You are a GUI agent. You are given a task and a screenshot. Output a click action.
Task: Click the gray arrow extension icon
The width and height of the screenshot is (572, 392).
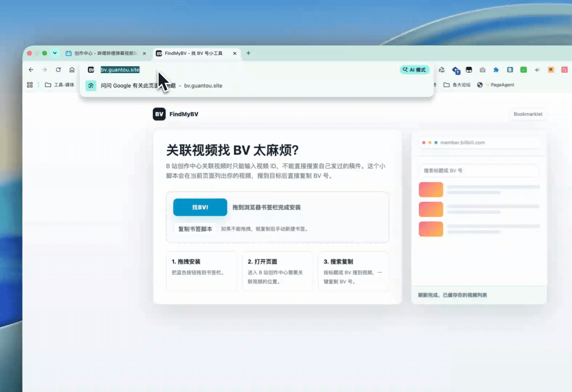(x=537, y=70)
